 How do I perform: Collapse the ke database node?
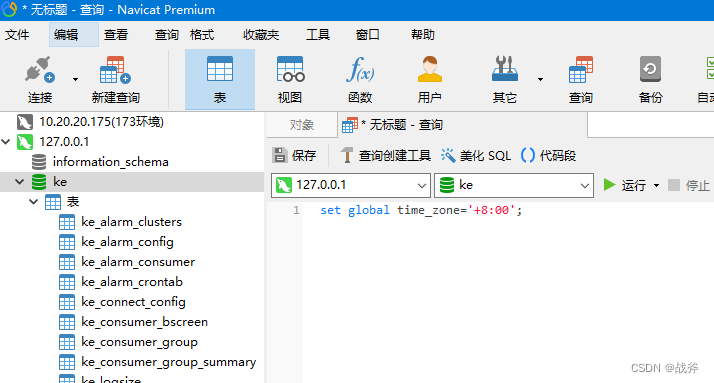[20, 182]
